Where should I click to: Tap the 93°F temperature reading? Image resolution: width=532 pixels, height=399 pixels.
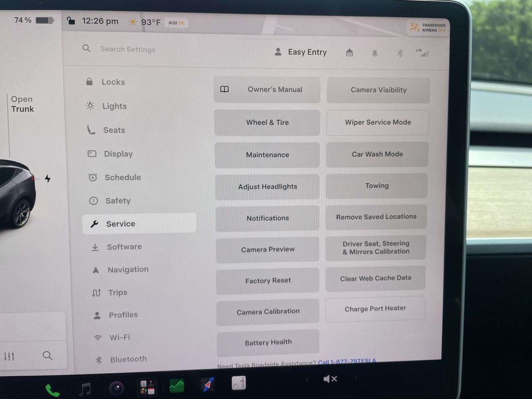coord(151,22)
